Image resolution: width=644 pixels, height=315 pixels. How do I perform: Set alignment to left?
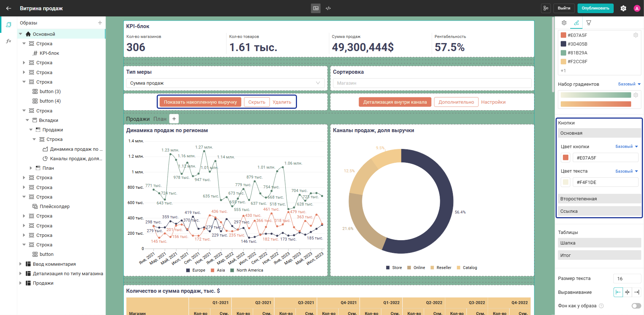click(x=618, y=292)
